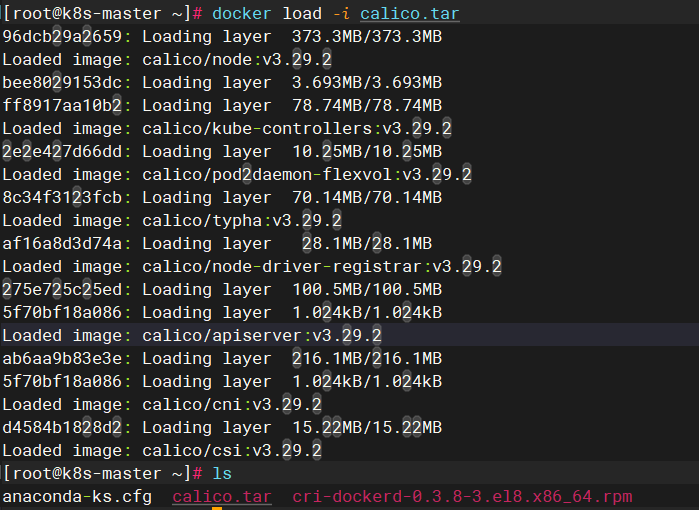
Task: Click the 'ls' command at the prompt
Action: click(x=222, y=473)
